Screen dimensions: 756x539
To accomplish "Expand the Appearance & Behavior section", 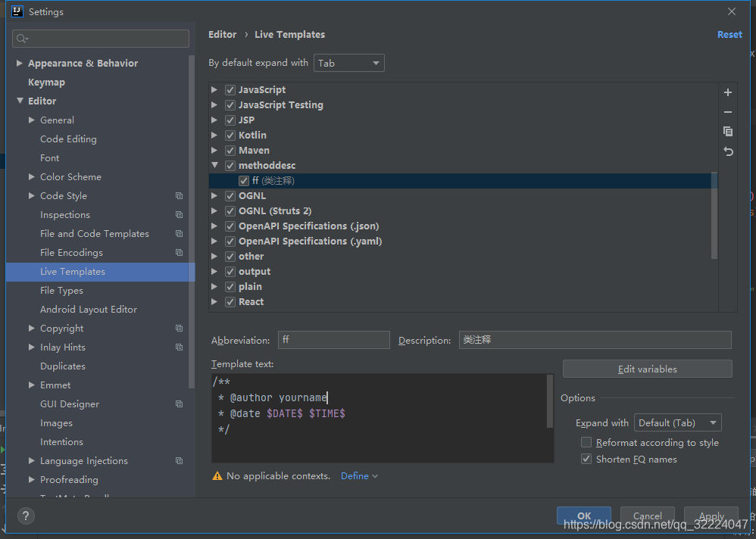I will [19, 63].
